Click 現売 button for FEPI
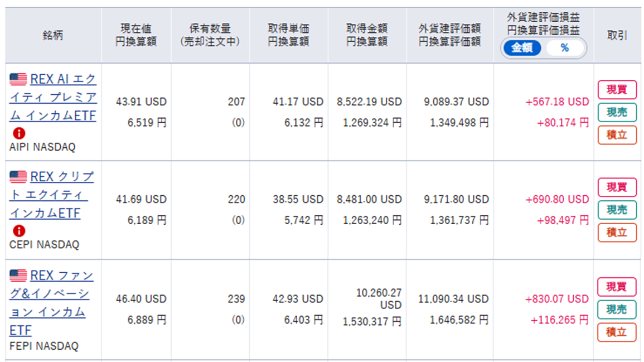The width and height of the screenshot is (644, 362). [617, 310]
